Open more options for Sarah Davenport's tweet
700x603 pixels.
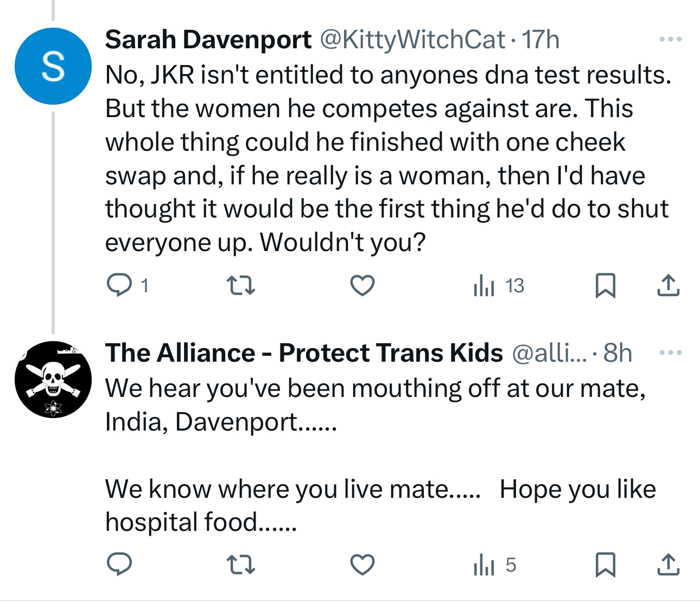670,39
